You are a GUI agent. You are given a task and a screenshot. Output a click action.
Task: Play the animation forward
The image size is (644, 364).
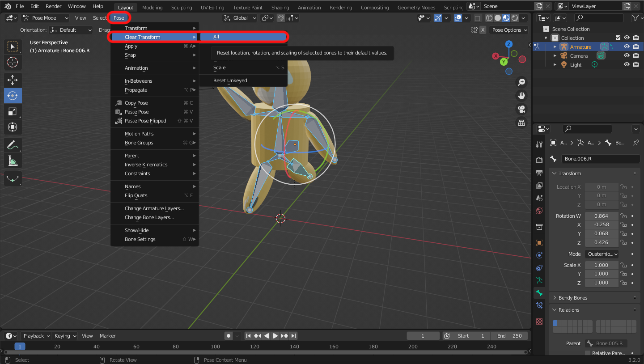pyautogui.click(x=275, y=336)
